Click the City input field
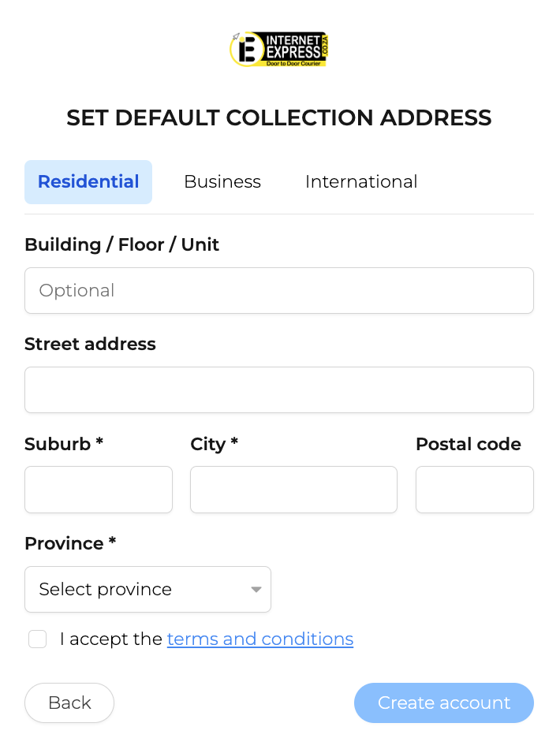This screenshot has width=560, height=738. point(293,490)
